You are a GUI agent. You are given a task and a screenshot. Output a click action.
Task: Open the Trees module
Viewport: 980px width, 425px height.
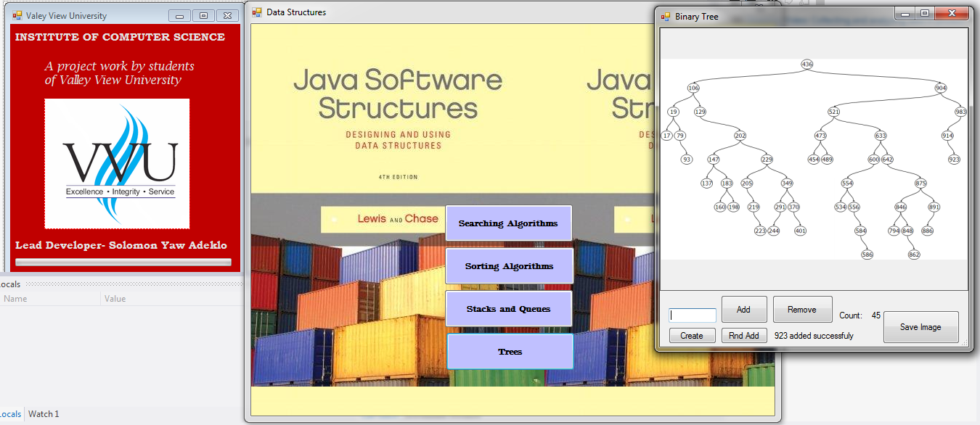[509, 352]
